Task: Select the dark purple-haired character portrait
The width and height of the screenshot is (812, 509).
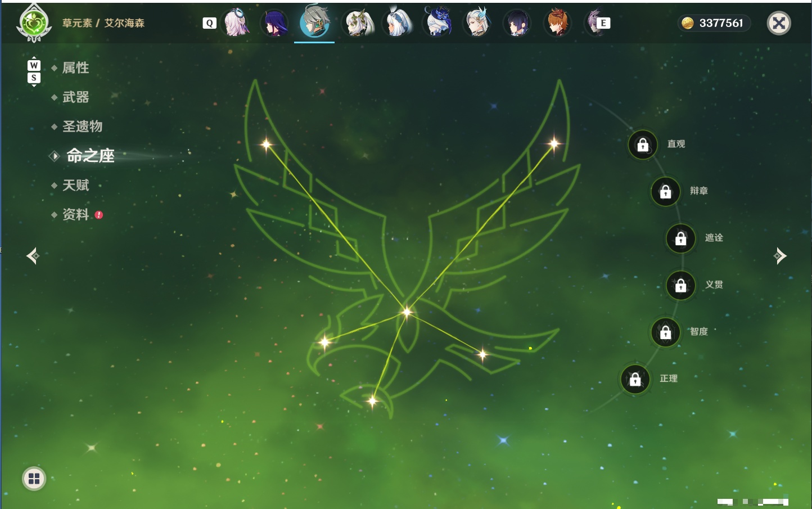Action: (x=275, y=23)
